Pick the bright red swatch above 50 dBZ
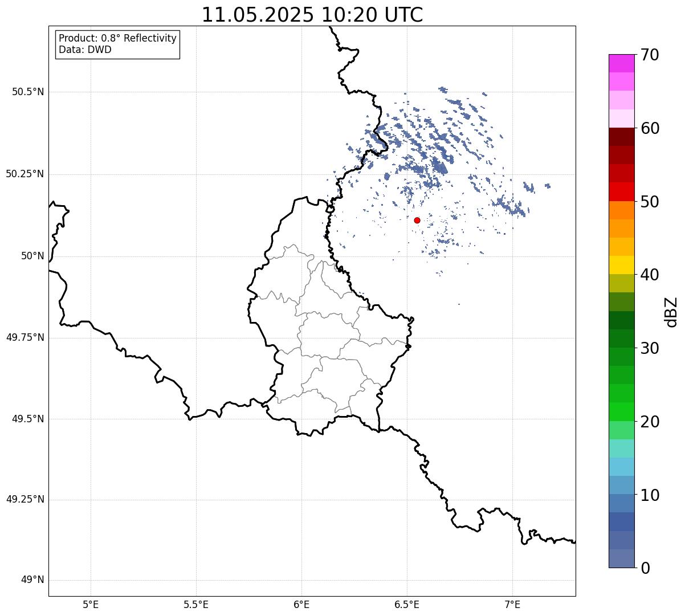The image size is (685, 616). click(x=622, y=192)
